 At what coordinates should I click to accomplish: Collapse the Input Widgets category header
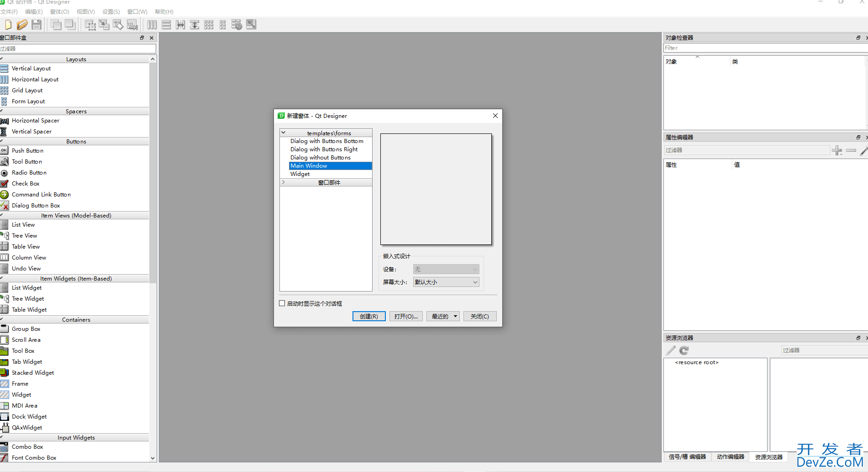click(x=74, y=438)
